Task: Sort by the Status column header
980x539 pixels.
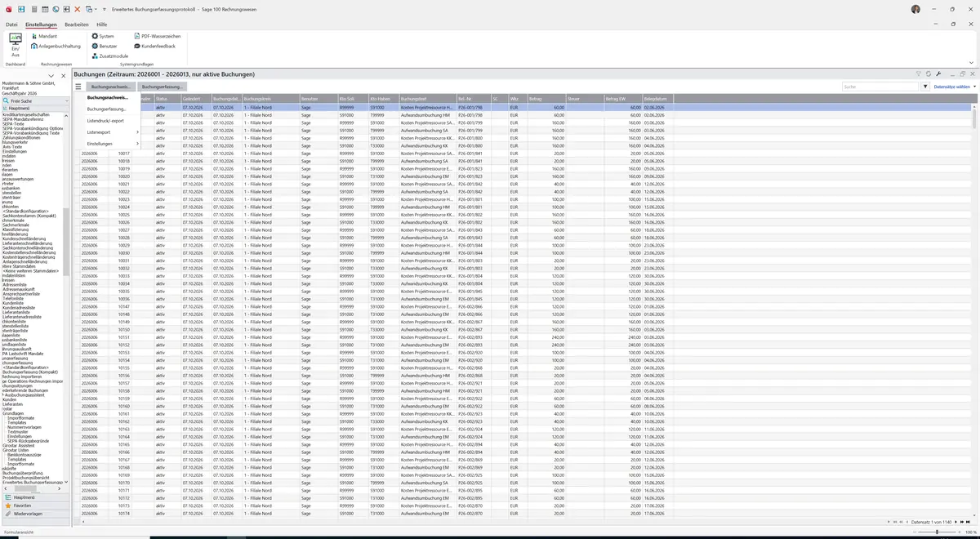Action: (167, 99)
